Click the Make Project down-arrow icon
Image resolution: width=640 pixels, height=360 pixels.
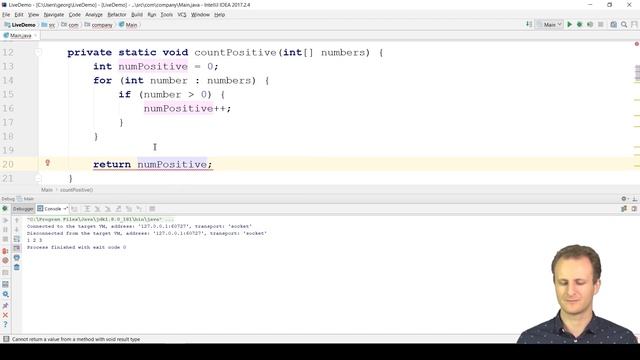click(529, 24)
